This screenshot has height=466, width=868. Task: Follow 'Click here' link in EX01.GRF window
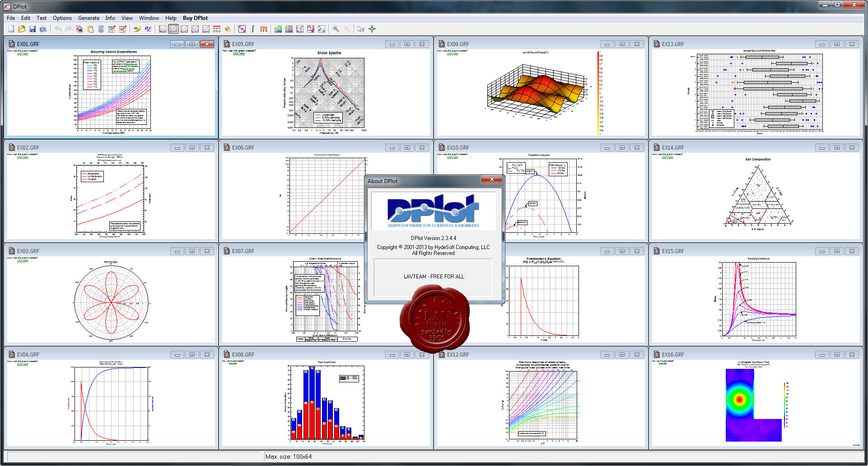click(x=23, y=54)
